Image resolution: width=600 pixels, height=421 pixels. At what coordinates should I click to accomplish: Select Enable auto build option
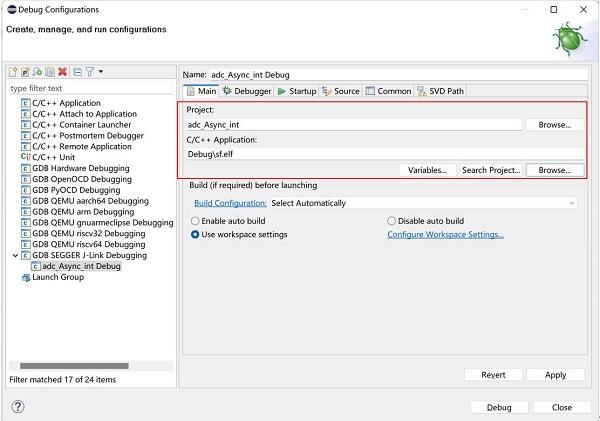(195, 220)
